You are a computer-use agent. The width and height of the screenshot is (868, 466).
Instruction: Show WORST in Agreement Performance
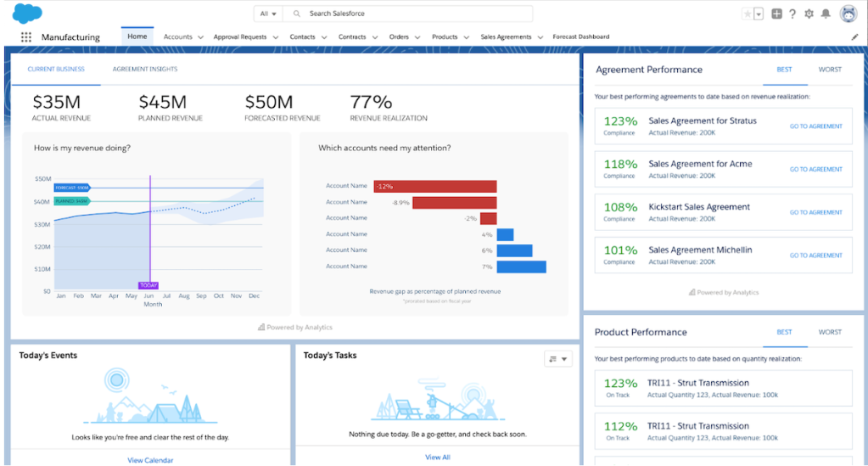[x=830, y=70]
